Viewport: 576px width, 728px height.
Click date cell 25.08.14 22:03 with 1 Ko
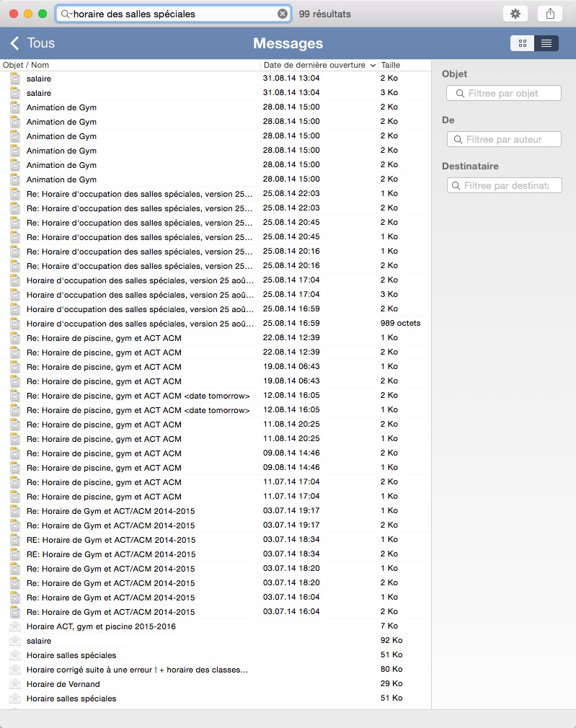click(x=291, y=194)
